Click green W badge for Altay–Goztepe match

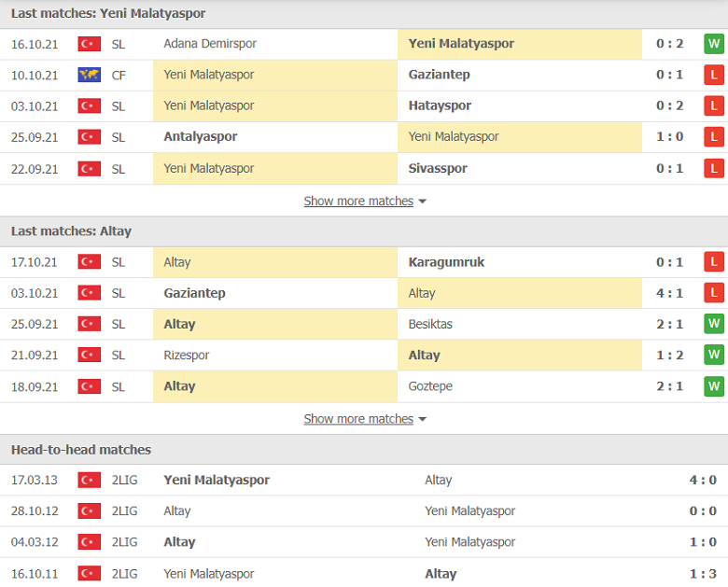[714, 386]
